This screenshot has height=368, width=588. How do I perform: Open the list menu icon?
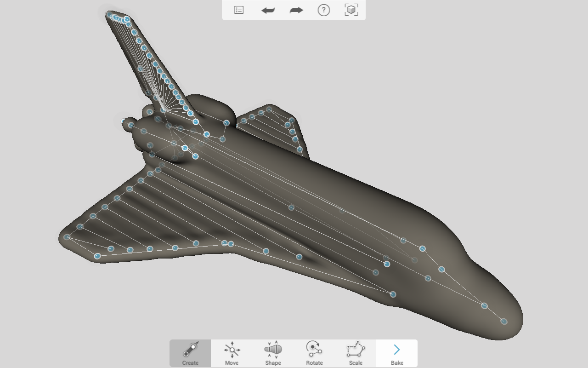click(239, 10)
